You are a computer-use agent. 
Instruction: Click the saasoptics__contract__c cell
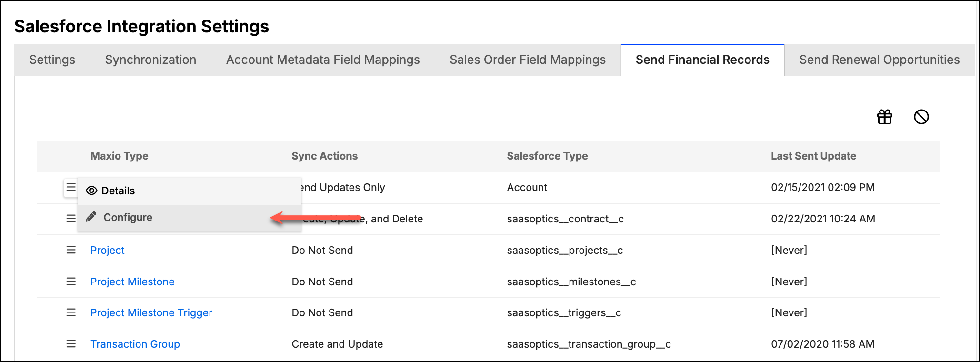pyautogui.click(x=565, y=219)
